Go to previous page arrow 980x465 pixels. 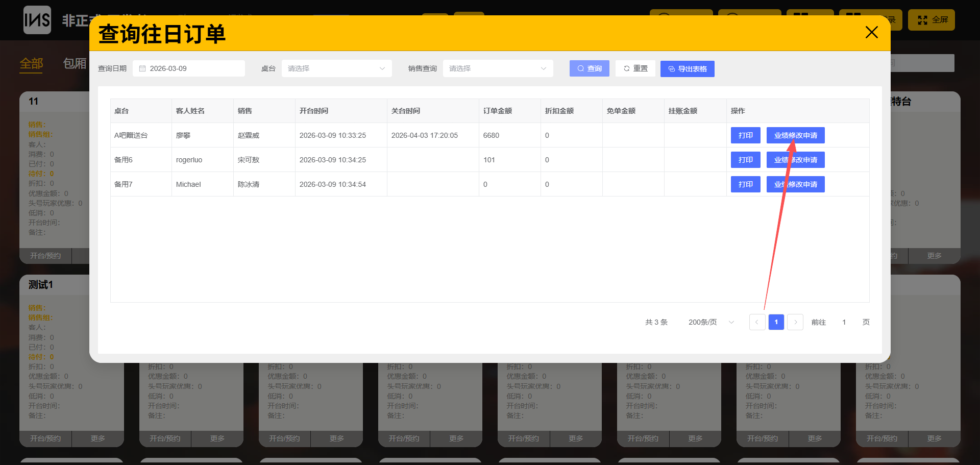pos(757,322)
